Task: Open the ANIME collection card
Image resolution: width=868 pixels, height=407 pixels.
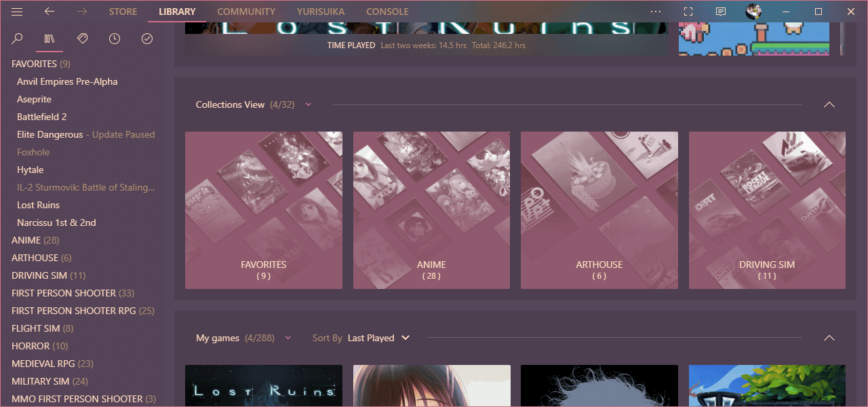Action: (431, 210)
